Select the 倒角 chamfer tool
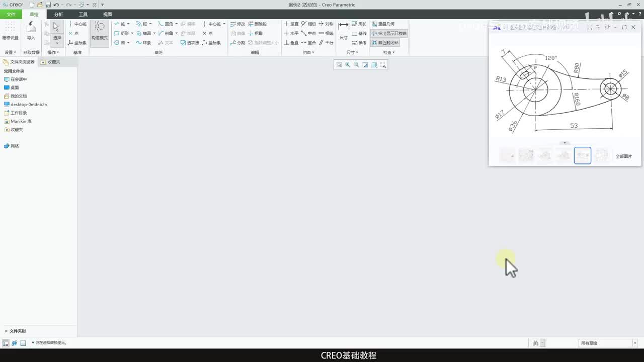The height and width of the screenshot is (362, 644). pos(166,33)
